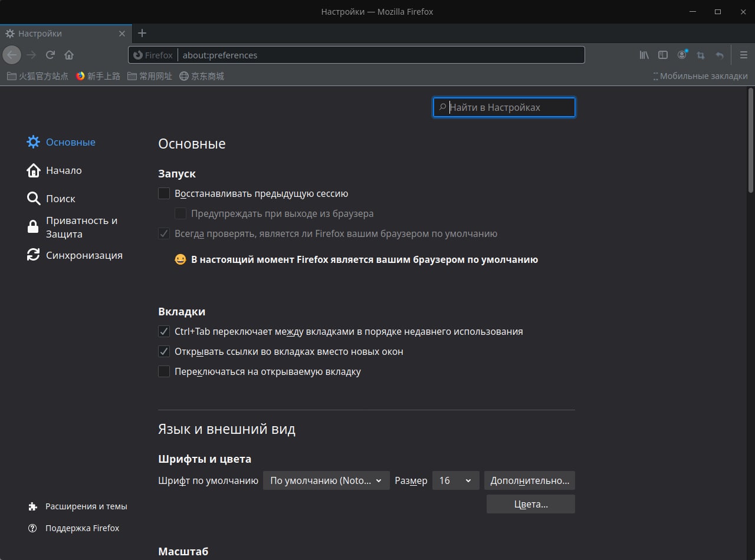Select the Настройки browser tab
755x560 pixels.
[65, 34]
